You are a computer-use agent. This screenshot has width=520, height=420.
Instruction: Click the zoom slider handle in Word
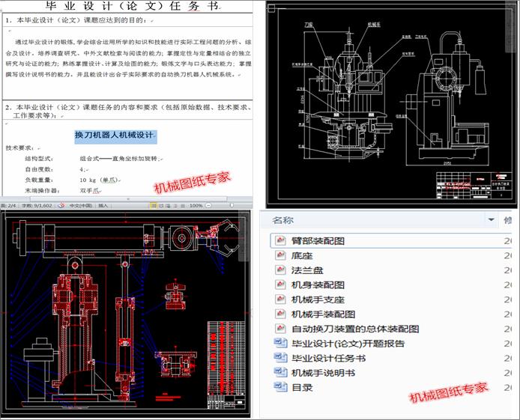point(232,205)
